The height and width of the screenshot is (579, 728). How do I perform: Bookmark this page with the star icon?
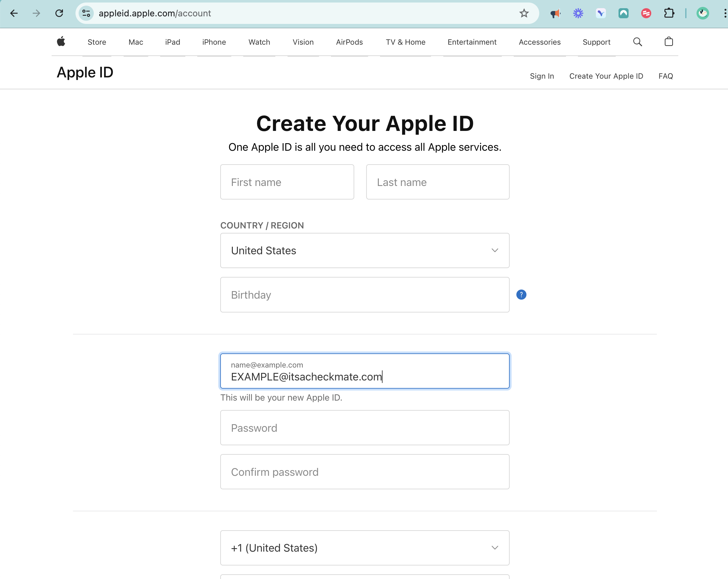click(x=524, y=13)
